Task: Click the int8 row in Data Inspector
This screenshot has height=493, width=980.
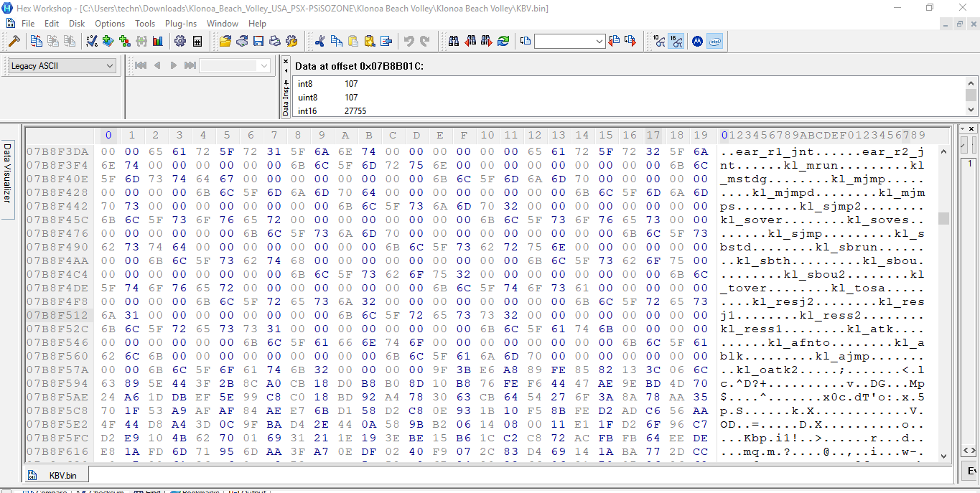Action: pyautogui.click(x=630, y=84)
